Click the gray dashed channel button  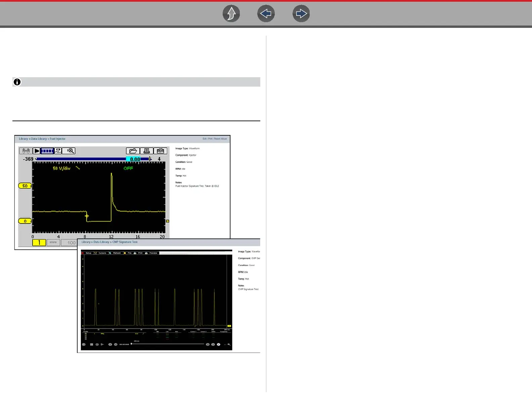pyautogui.click(x=53, y=242)
